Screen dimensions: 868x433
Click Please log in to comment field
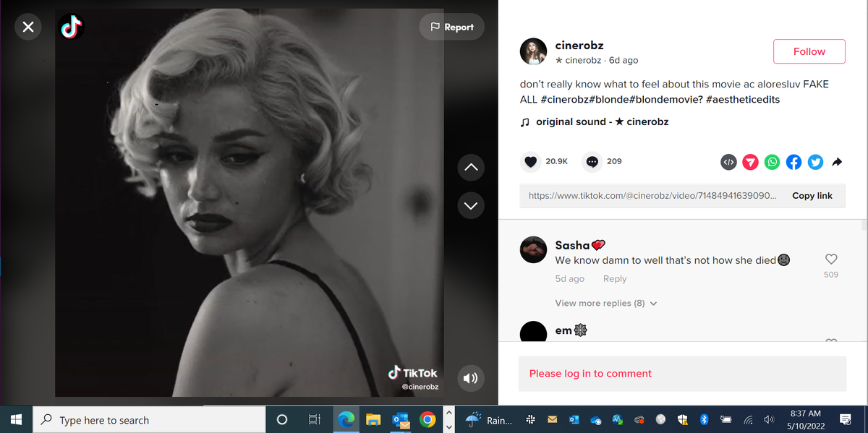[x=682, y=374]
